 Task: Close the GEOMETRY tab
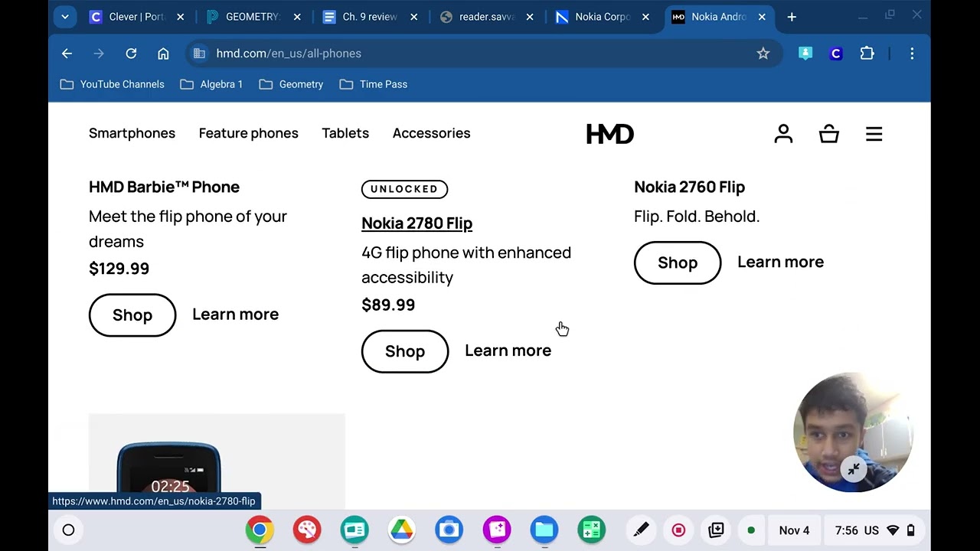click(x=297, y=17)
